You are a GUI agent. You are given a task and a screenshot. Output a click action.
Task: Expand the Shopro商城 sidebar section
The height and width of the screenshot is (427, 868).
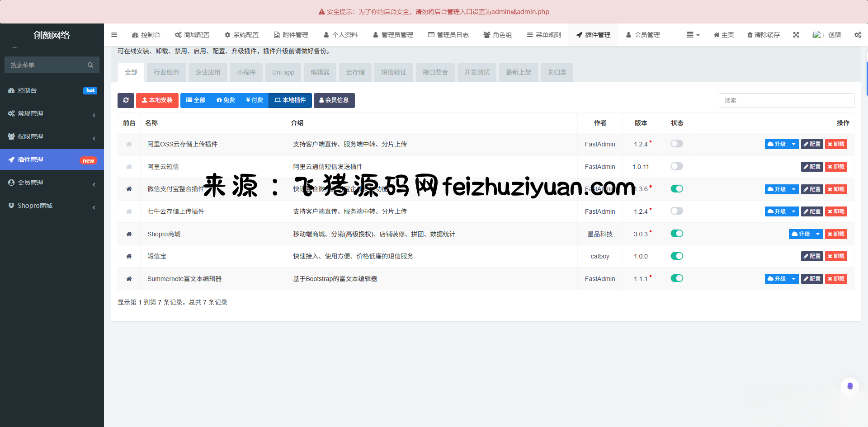(x=52, y=206)
